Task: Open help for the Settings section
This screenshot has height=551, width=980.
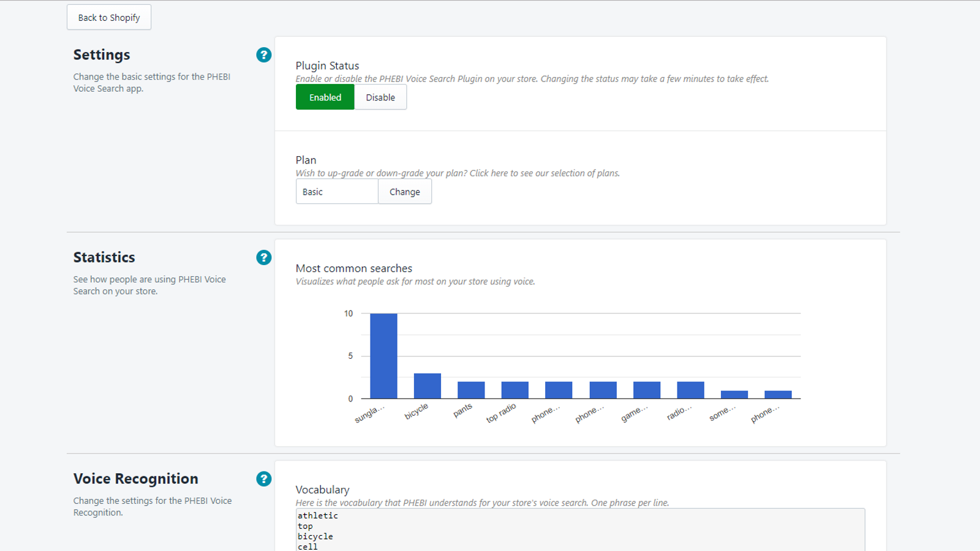Action: (x=264, y=55)
